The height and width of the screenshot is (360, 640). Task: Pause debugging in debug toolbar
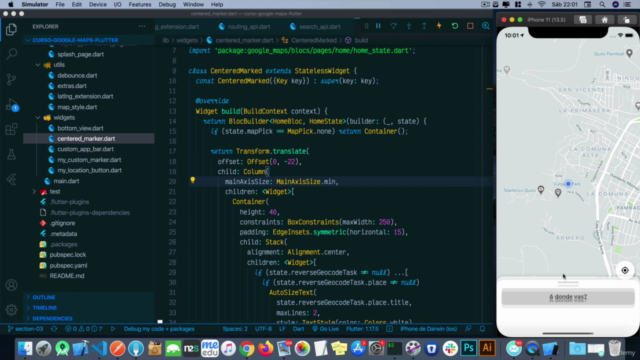(378, 26)
